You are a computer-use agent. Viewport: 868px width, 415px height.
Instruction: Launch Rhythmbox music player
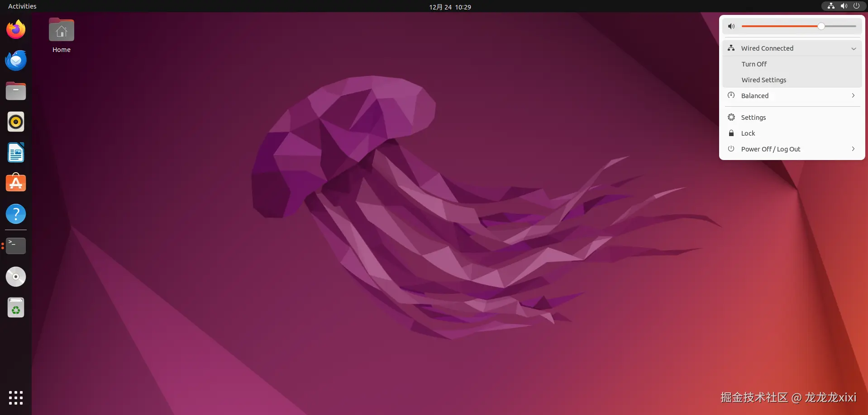coord(16,122)
